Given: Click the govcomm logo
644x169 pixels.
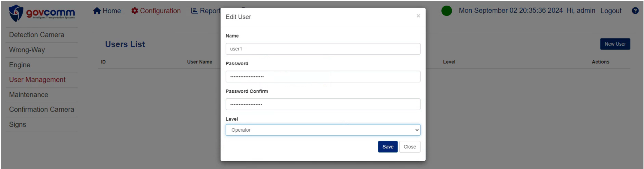Looking at the screenshot, I should point(42,13).
